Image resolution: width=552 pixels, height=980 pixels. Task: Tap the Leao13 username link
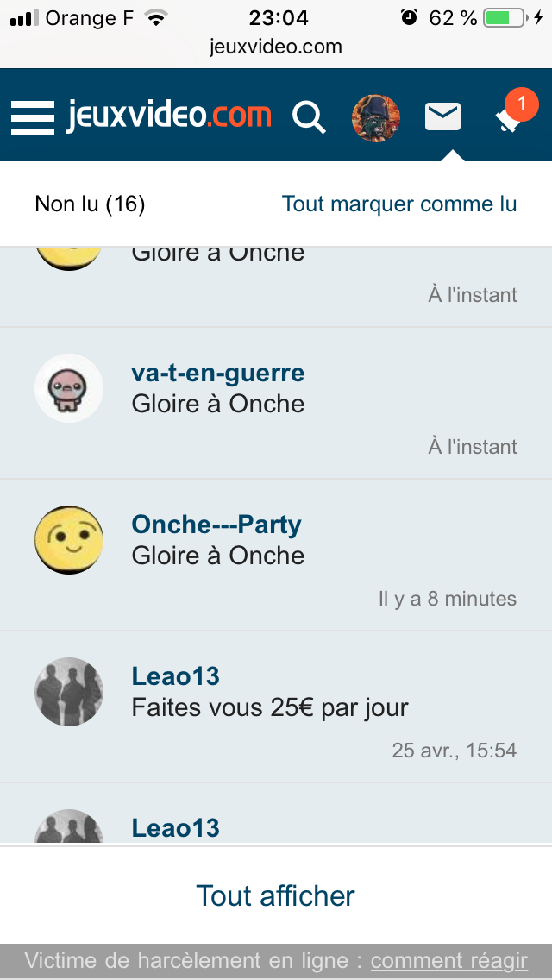[175, 676]
